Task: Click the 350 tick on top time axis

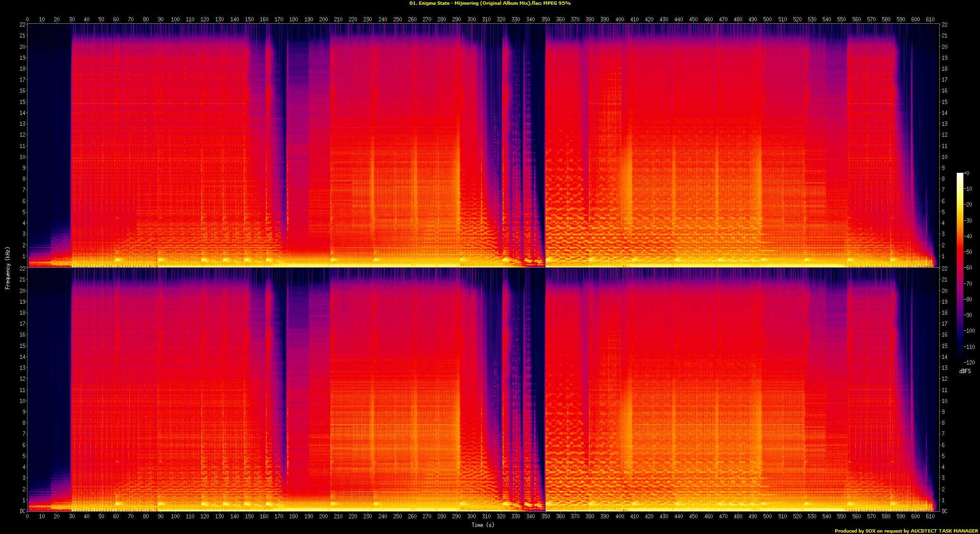Action: click(x=546, y=19)
